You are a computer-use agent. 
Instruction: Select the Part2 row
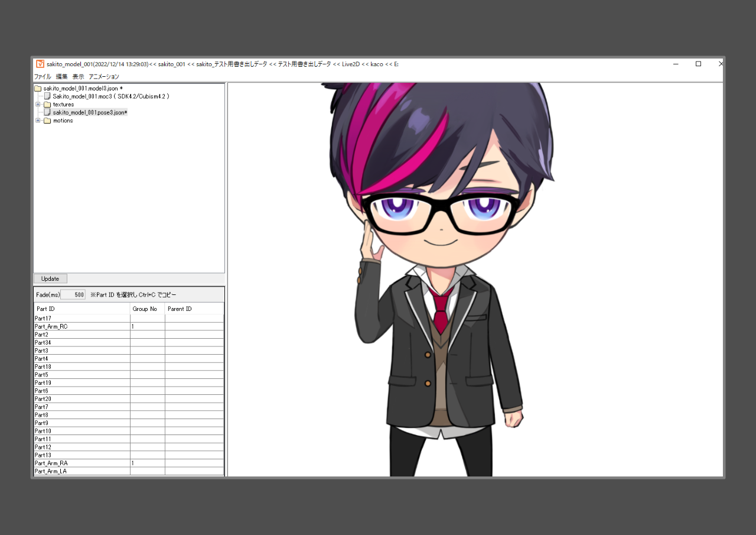129,335
